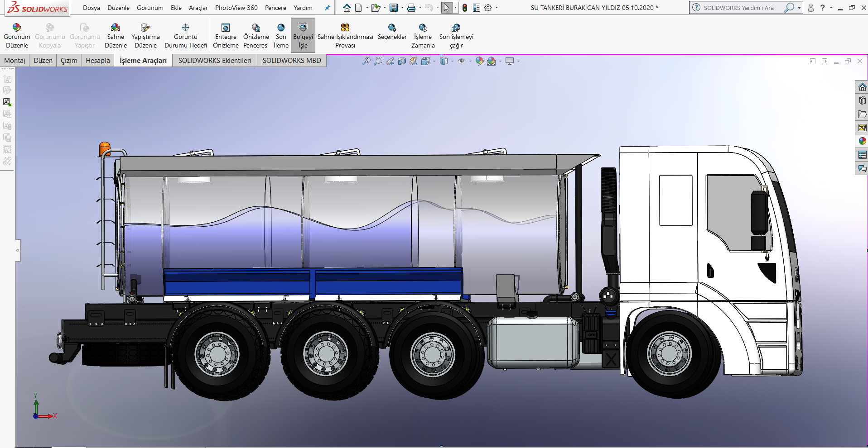Open Sahne Işıklandırması Provası tool
868x448 pixels.
tap(345, 36)
